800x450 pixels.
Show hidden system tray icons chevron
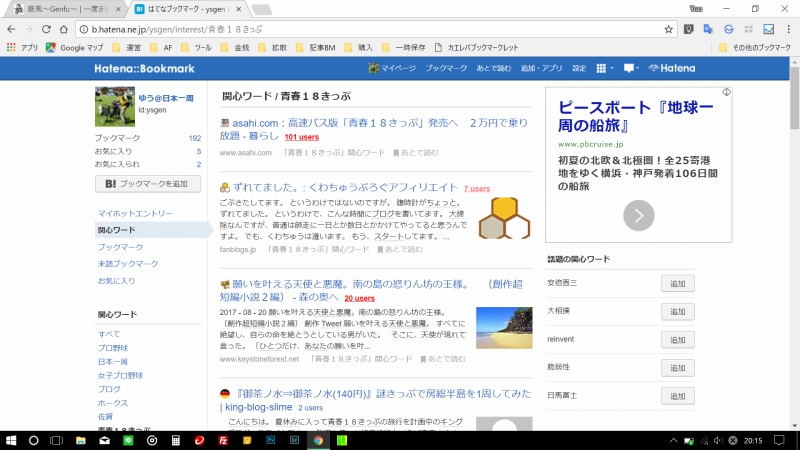[673, 440]
